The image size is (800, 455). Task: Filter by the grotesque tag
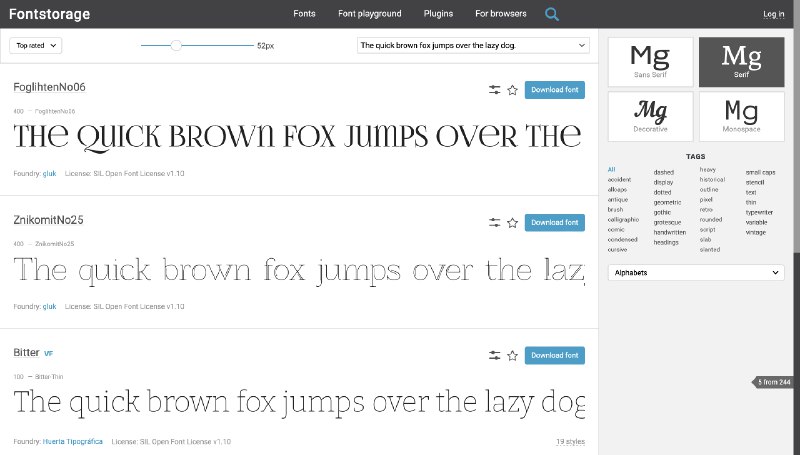click(667, 222)
